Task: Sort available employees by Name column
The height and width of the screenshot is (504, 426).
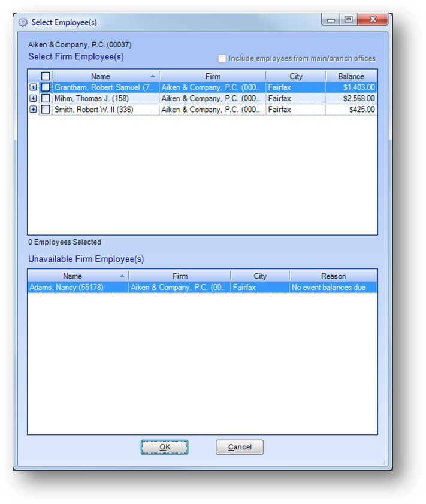Action: (x=105, y=76)
